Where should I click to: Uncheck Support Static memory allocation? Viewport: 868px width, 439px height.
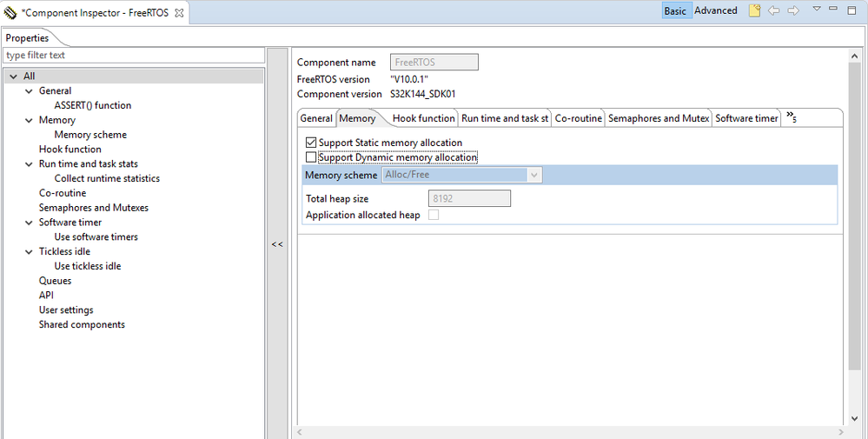(311, 143)
